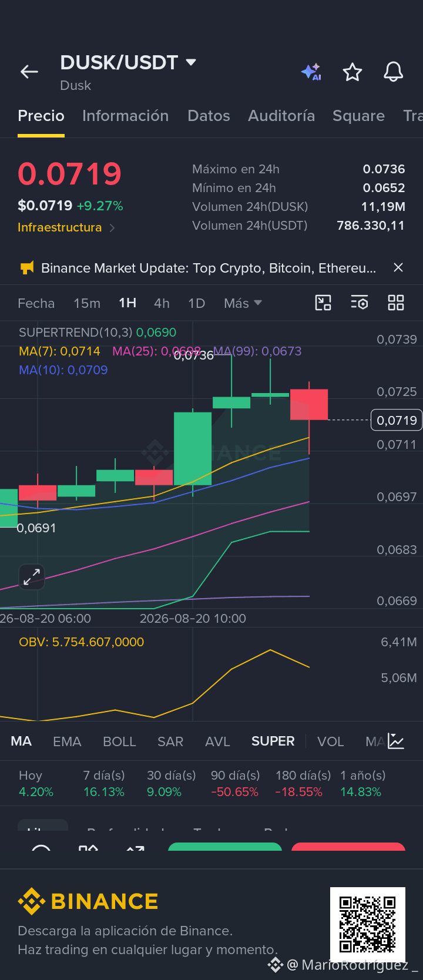Image resolution: width=423 pixels, height=980 pixels.
Task: Toggle the BOLL indicator
Action: pos(119,741)
